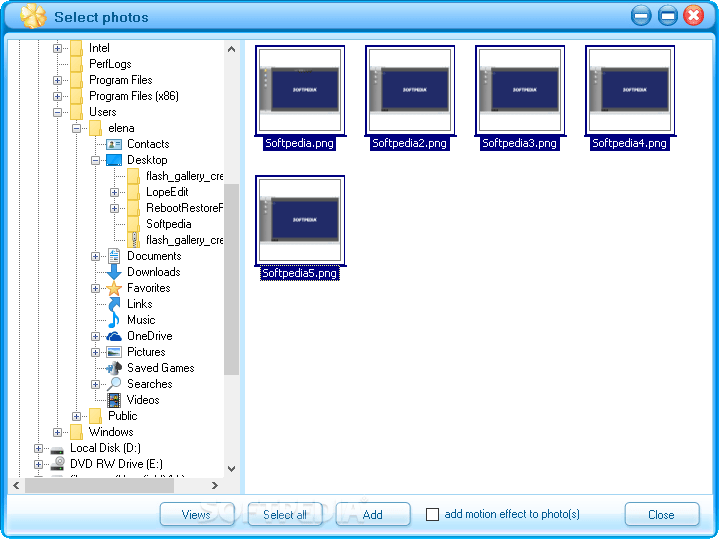This screenshot has height=539, width=719.
Task: Select the RebootRestoreF folder label
Action: click(x=184, y=208)
